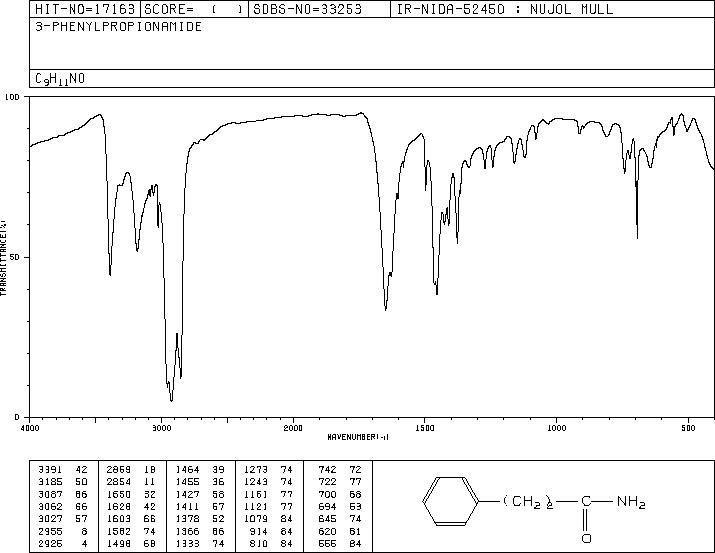Click the NH2 group in structure
This screenshot has width=715, height=553.
tap(631, 502)
